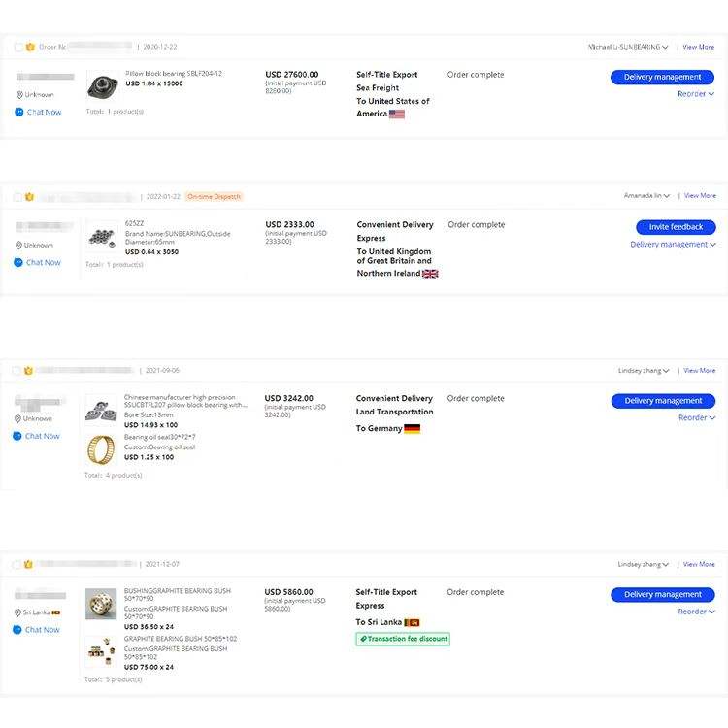The height and width of the screenshot is (728, 728).
Task: Open View More on the Germany order
Action: (x=699, y=371)
